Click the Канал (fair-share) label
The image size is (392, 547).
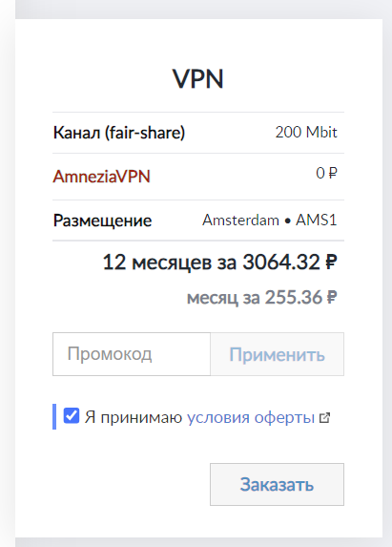tap(119, 133)
